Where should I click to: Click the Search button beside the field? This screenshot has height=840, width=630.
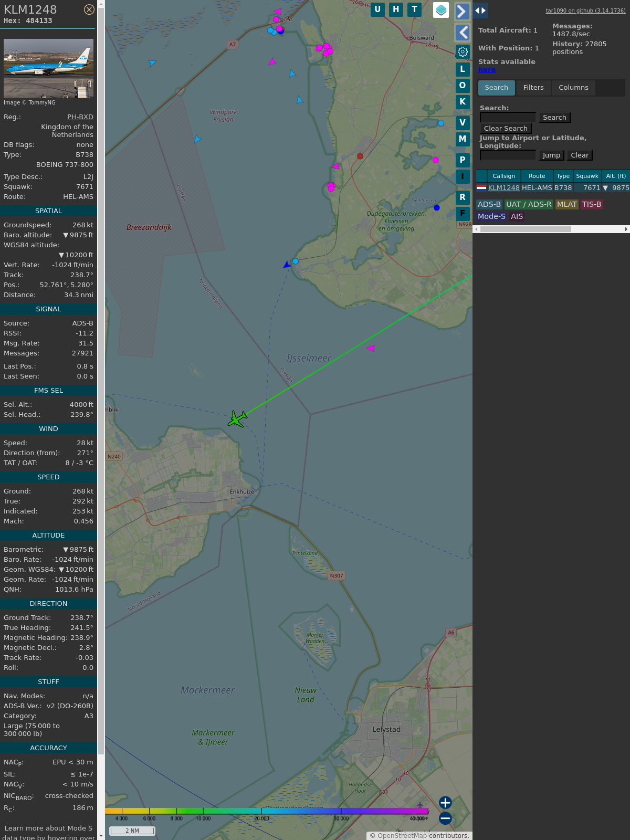coord(554,118)
